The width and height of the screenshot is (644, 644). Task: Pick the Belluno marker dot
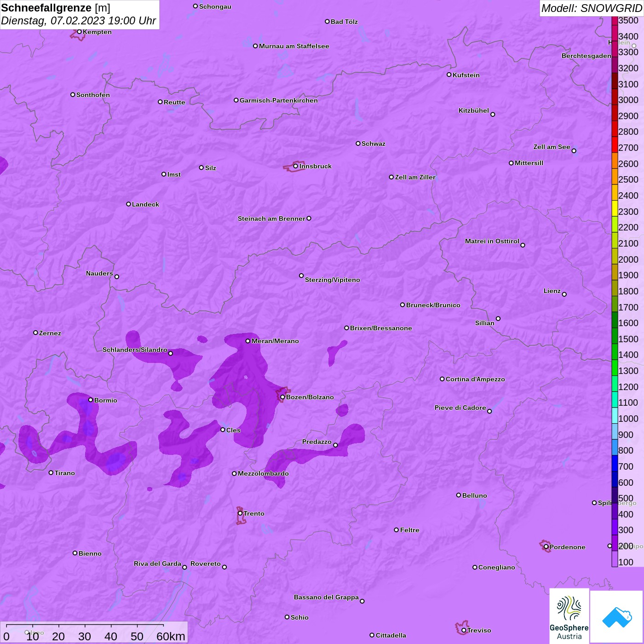point(459,495)
